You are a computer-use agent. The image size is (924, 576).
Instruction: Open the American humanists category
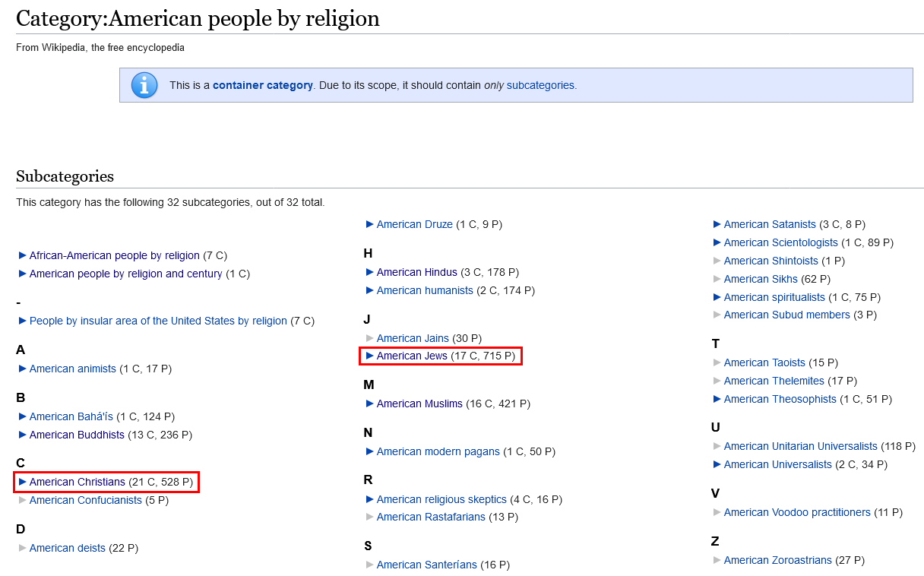point(425,290)
